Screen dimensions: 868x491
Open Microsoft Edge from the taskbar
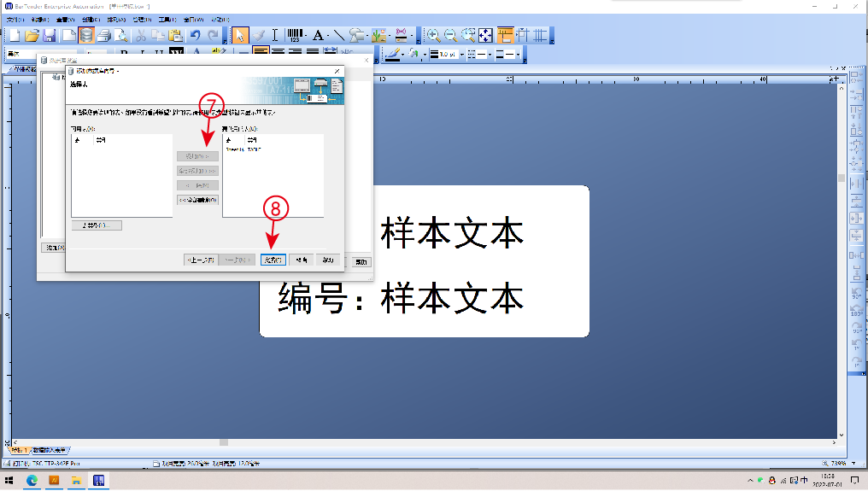tap(32, 481)
